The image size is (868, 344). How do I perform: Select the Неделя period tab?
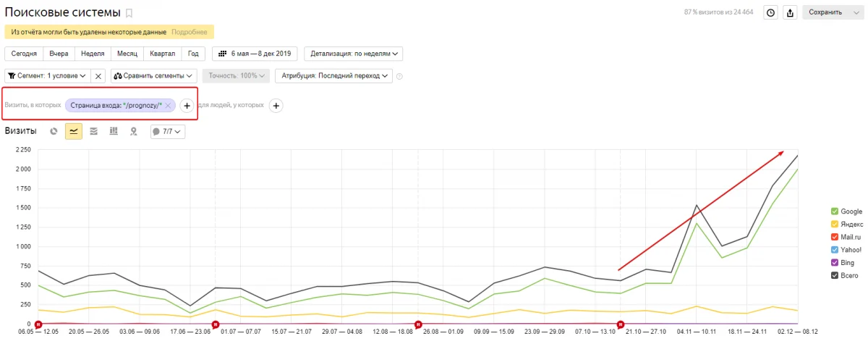[93, 54]
